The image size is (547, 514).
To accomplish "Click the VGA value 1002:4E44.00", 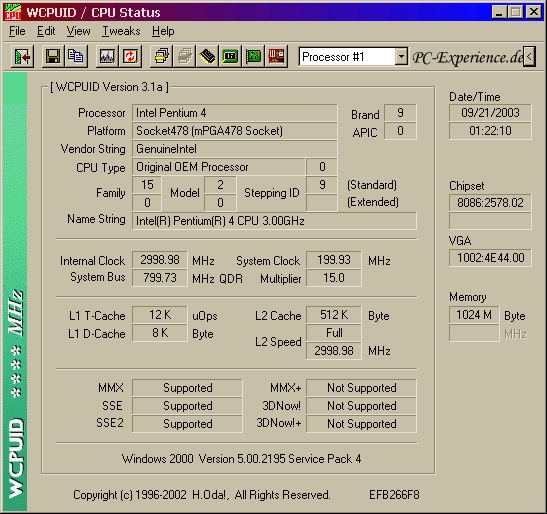I will [490, 258].
